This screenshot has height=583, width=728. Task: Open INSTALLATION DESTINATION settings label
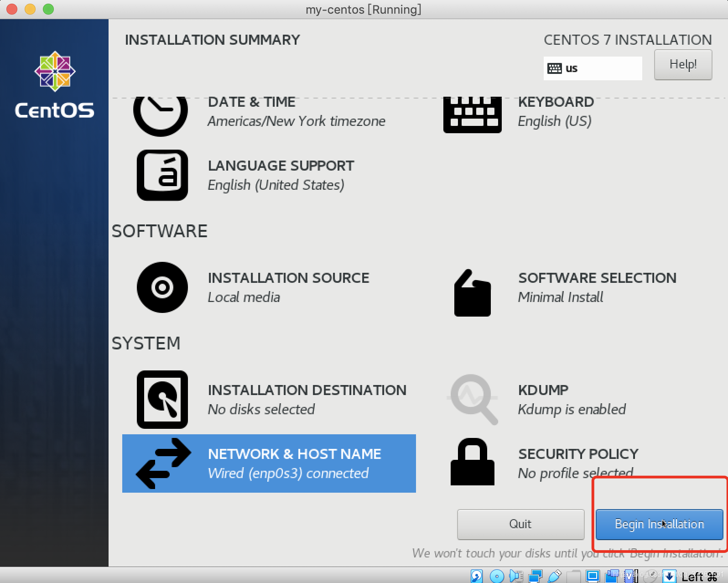click(x=307, y=390)
